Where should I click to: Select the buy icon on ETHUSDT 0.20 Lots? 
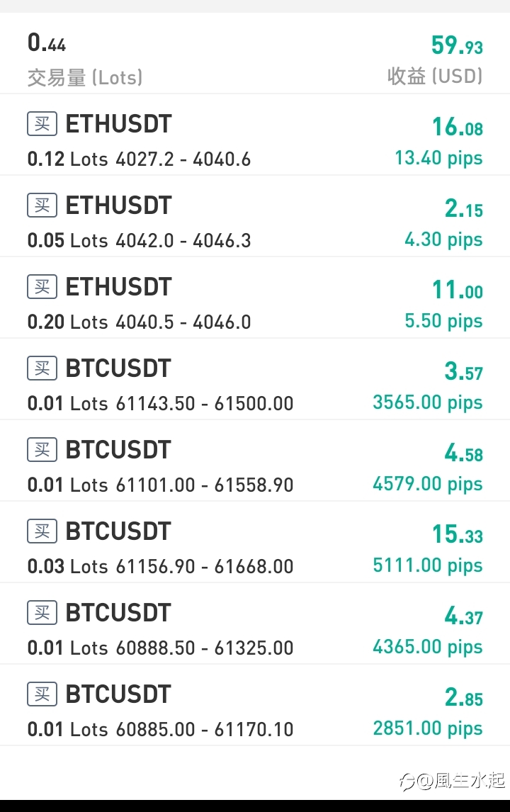click(42, 287)
